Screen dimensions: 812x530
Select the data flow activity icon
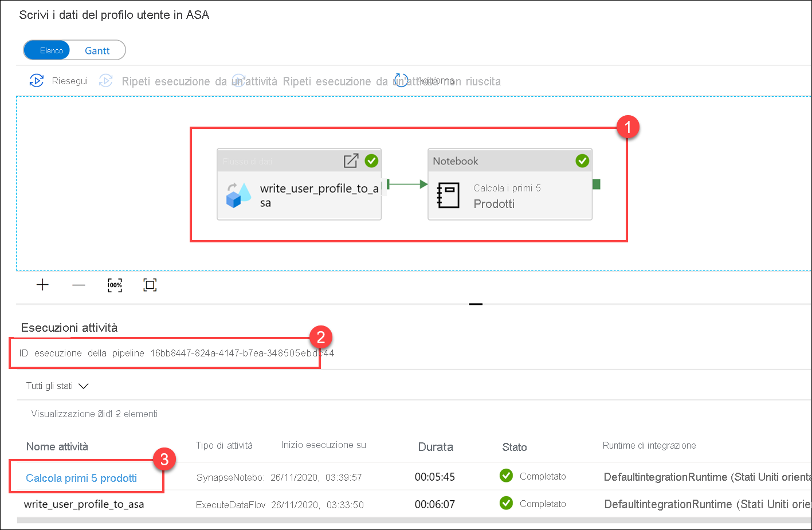[x=238, y=195]
